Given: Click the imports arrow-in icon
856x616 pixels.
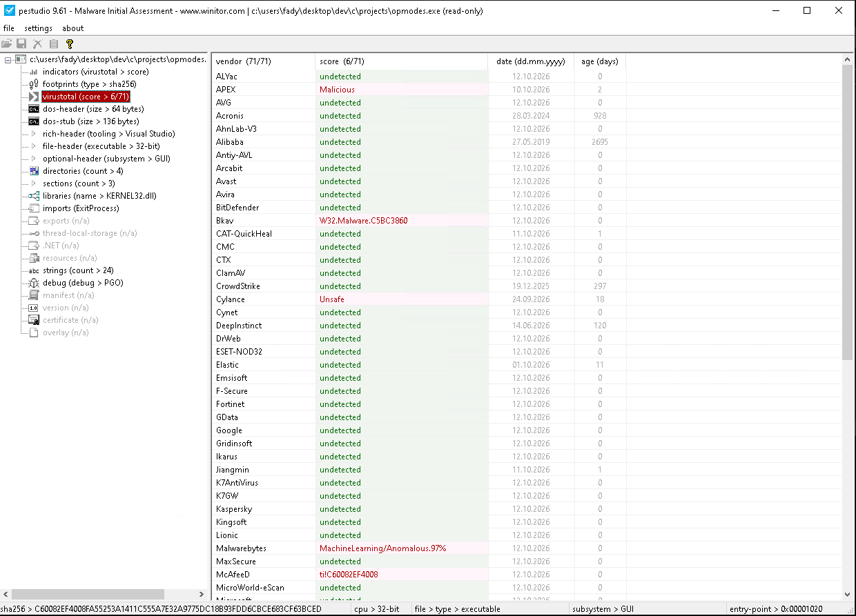Looking at the screenshot, I should [34, 208].
